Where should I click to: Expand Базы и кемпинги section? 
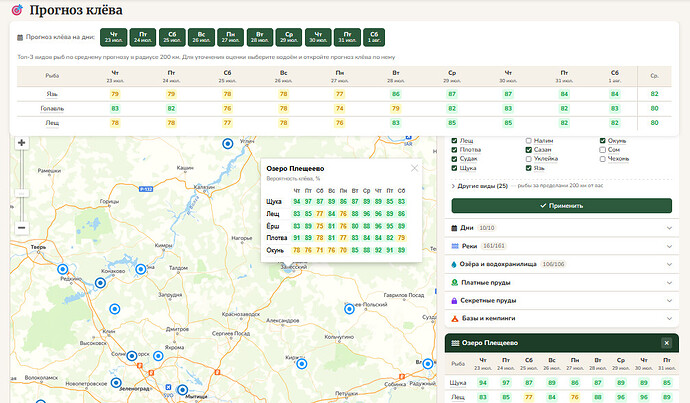click(562, 318)
